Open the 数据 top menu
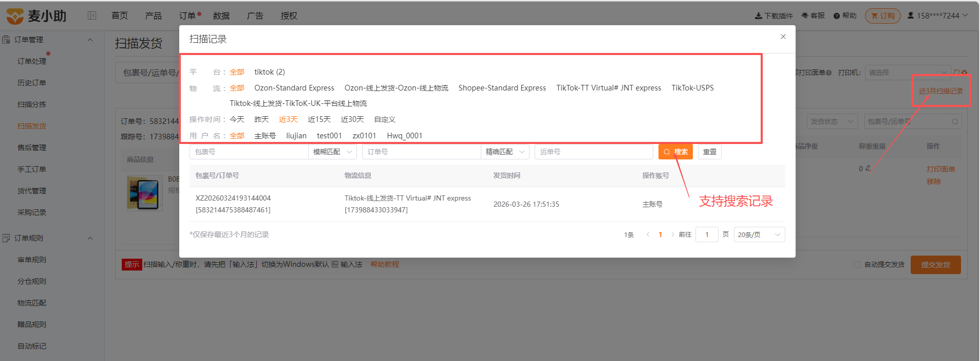This screenshot has width=980, height=361. coord(221,16)
